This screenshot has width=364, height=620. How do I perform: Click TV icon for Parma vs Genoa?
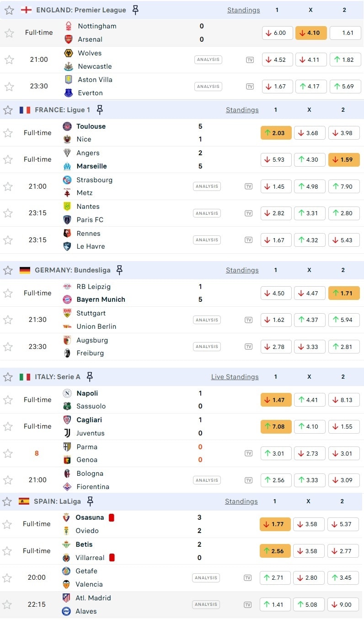tap(248, 453)
